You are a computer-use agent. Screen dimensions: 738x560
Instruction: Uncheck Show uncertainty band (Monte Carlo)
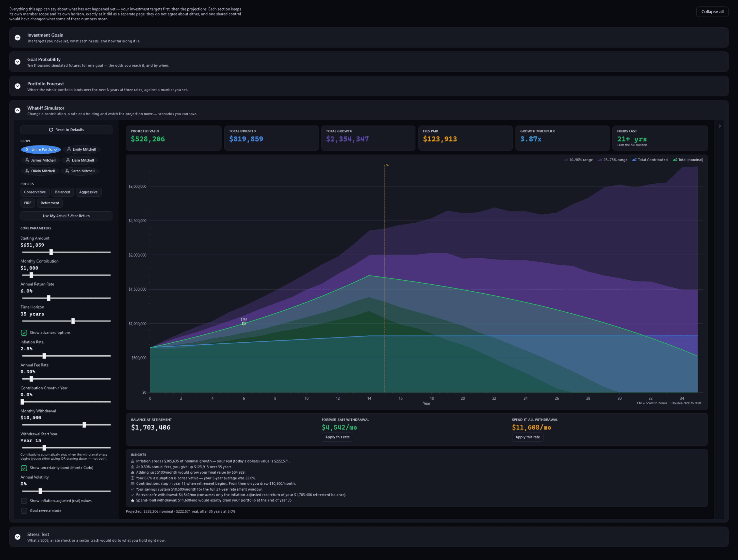(24, 468)
